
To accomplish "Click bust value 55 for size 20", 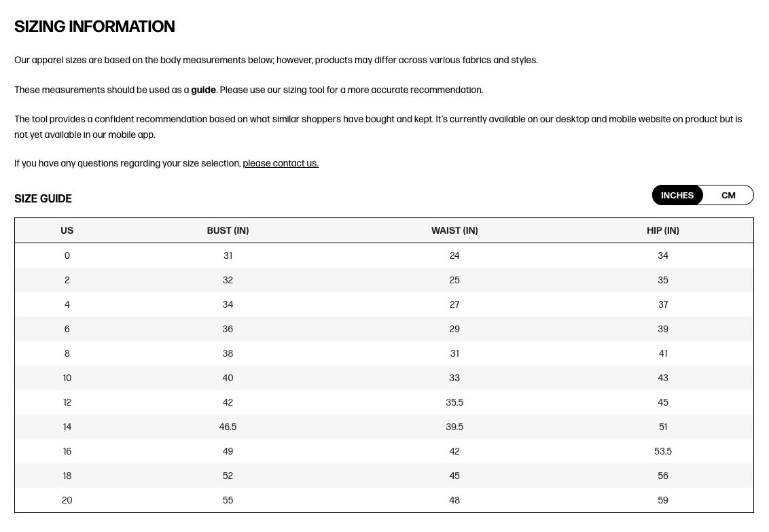I will [x=228, y=500].
